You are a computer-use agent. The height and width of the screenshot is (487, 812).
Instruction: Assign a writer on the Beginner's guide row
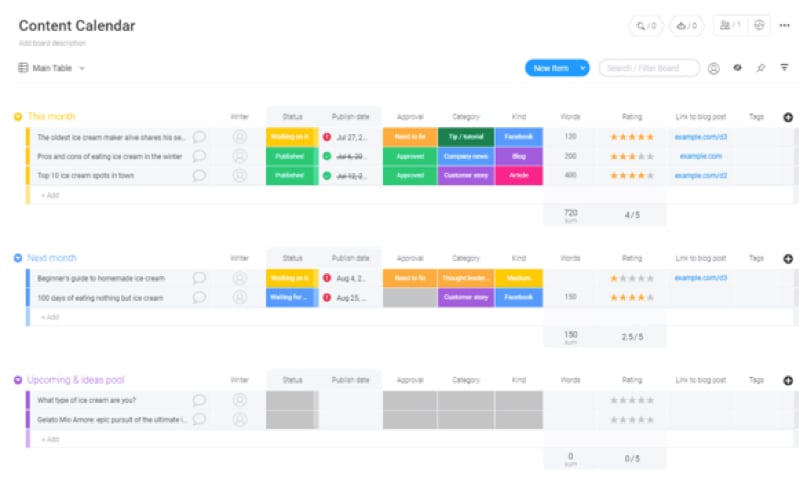(239, 278)
